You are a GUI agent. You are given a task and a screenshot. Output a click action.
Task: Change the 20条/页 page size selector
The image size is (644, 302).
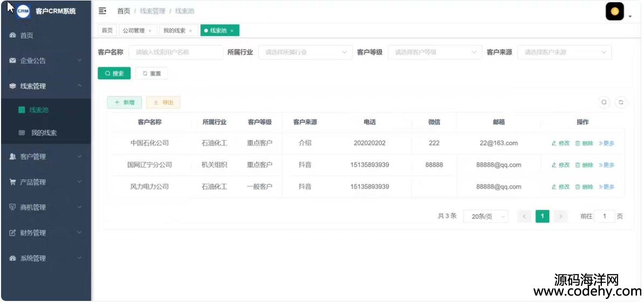[x=486, y=216]
